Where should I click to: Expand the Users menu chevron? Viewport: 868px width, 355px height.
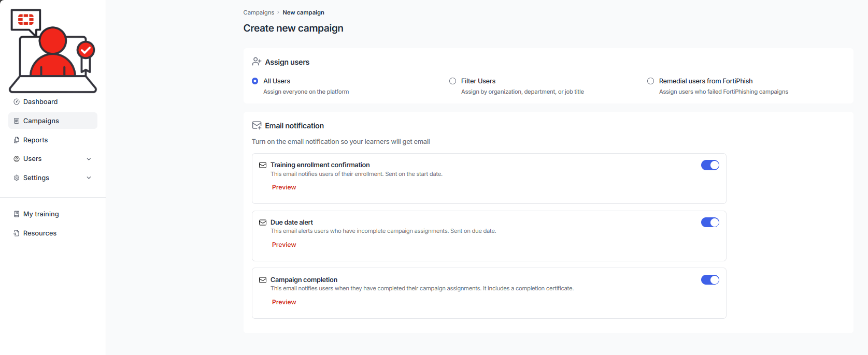click(x=89, y=159)
